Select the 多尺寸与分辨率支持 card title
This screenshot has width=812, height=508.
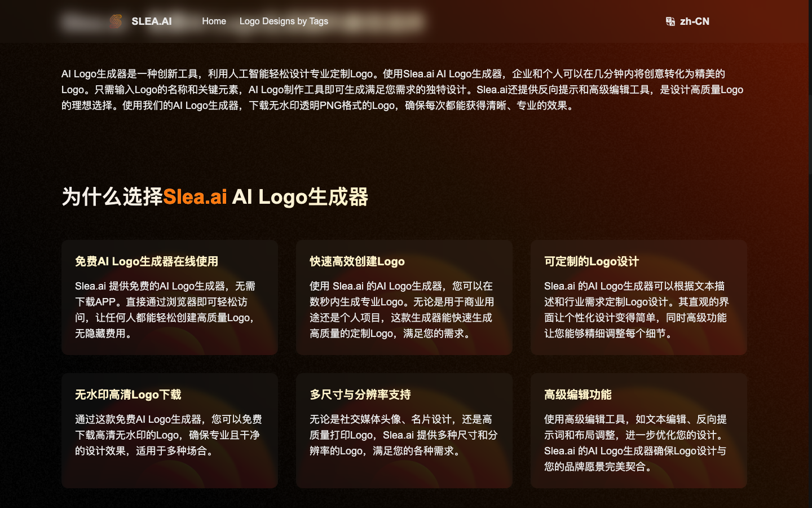pos(360,395)
